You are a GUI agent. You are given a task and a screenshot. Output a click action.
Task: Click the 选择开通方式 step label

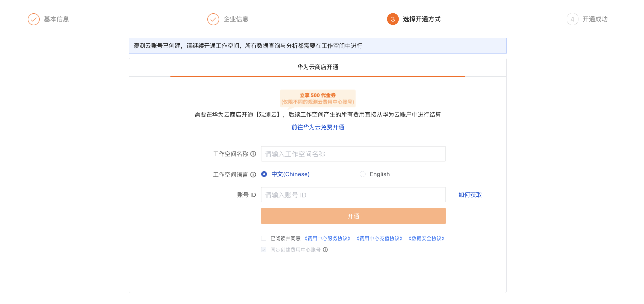(422, 19)
